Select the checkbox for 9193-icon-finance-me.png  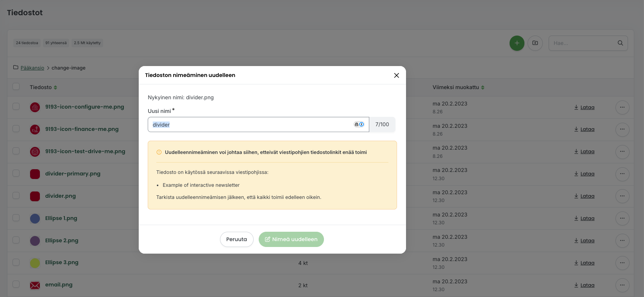pyautogui.click(x=16, y=129)
